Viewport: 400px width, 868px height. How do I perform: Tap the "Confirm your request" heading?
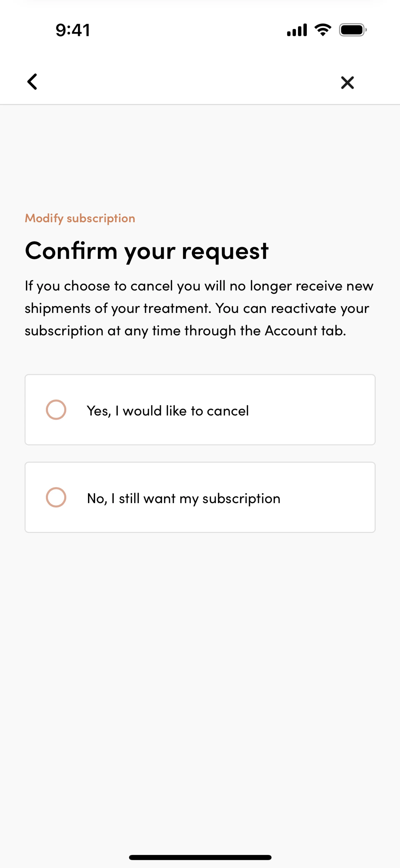[x=146, y=251]
